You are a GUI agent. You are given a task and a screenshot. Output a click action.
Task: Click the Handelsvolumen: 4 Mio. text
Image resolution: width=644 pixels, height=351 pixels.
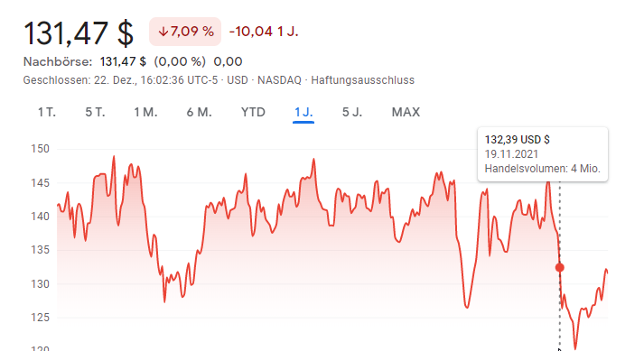(543, 169)
